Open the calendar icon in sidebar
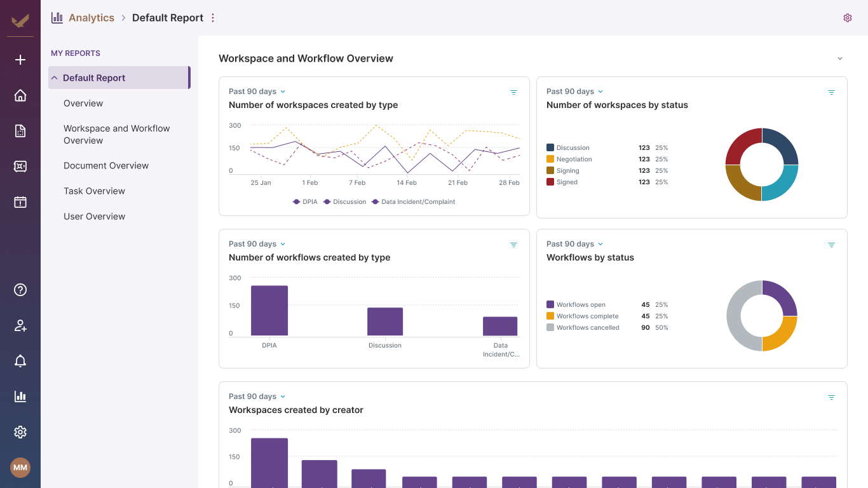This screenshot has height=488, width=868. [20, 202]
